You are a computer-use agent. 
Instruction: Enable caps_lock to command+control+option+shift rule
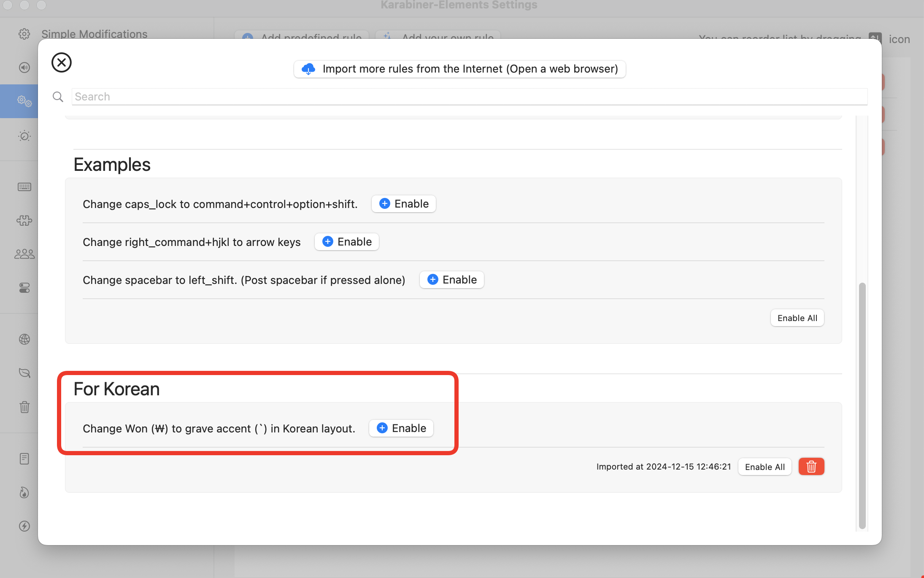click(403, 204)
